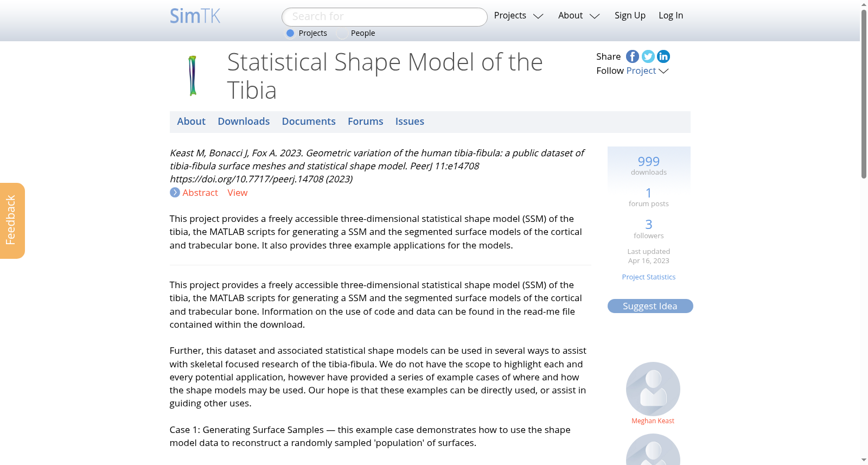Go to the Issues tab
This screenshot has height=465, width=868.
[410, 122]
